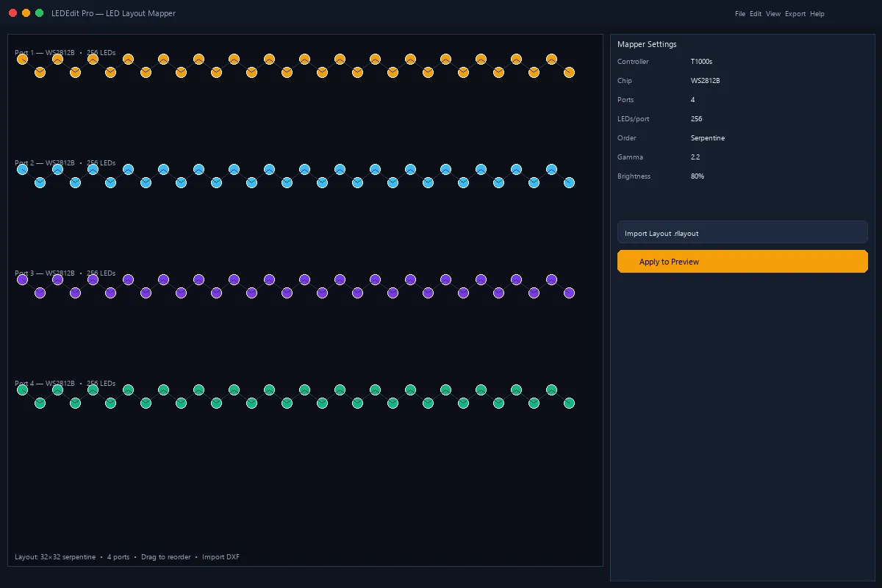The height and width of the screenshot is (588, 882).
Task: Click the Controller setting label
Action: click(x=633, y=62)
